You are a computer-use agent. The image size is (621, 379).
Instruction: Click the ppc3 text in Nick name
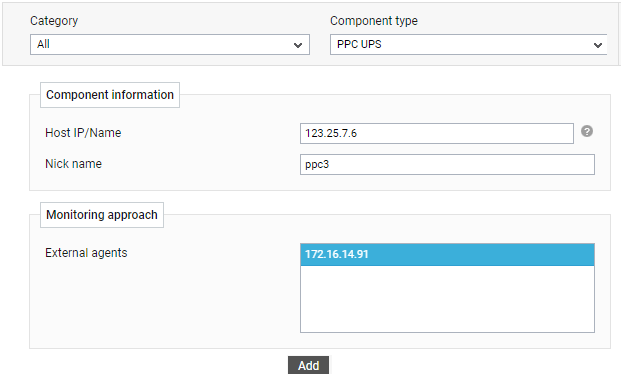(x=317, y=165)
